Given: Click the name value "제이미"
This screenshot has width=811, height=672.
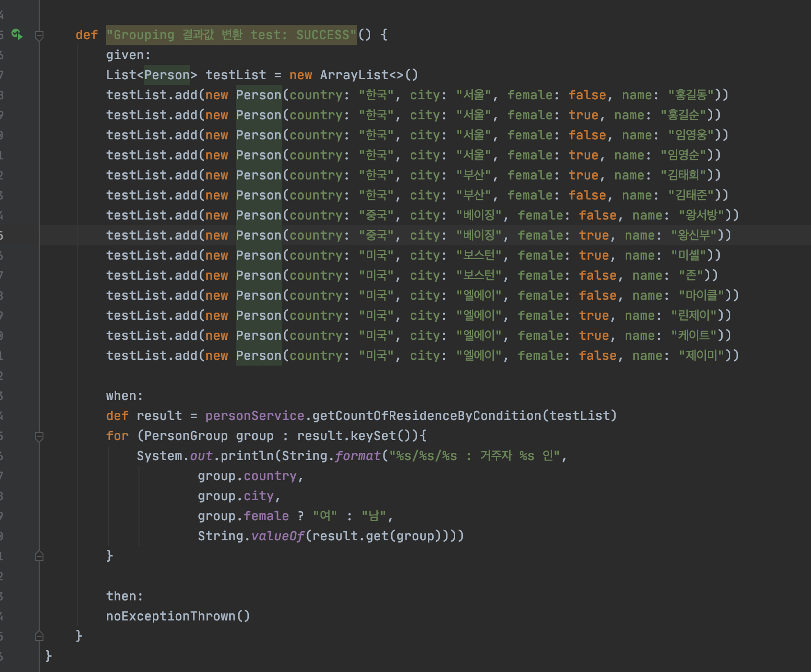Looking at the screenshot, I should [702, 356].
